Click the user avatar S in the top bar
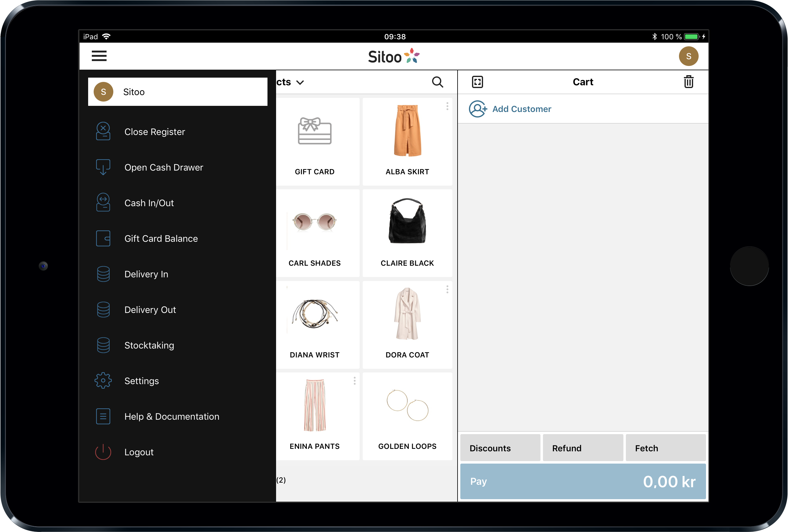 (688, 56)
